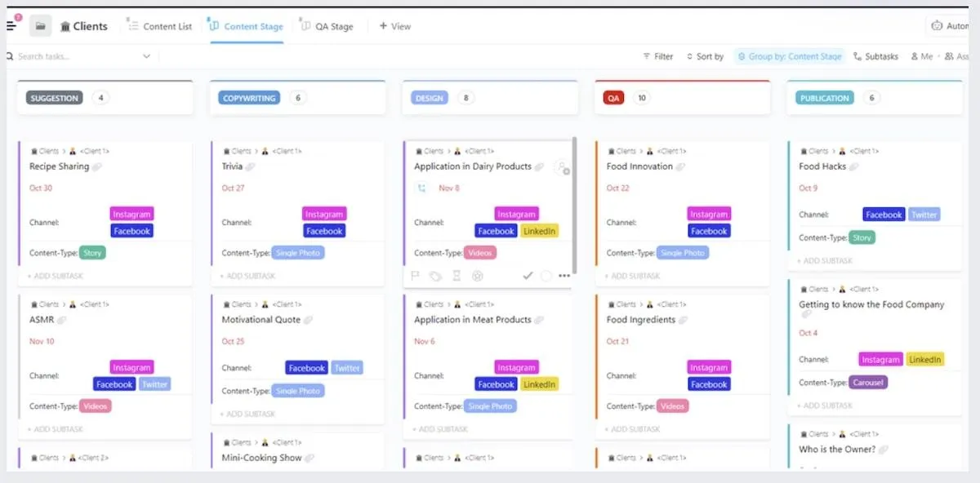Expand the search options chevron
The width and height of the screenshot is (980, 483).
(147, 56)
